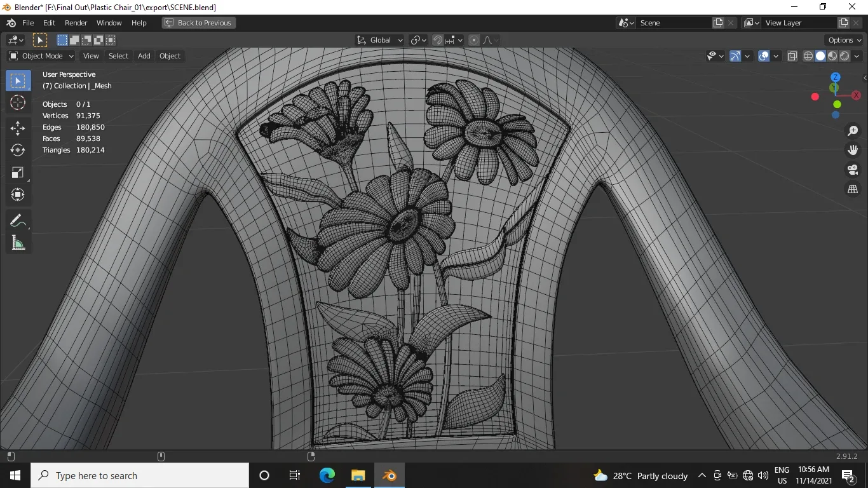Open the viewport View menu
Screen dimensions: 868x488
pos(91,56)
